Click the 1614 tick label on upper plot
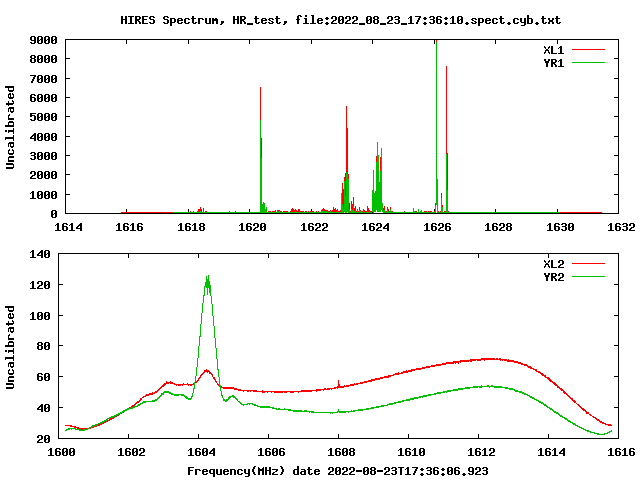Image resolution: width=640 pixels, height=480 pixels. click(x=68, y=227)
